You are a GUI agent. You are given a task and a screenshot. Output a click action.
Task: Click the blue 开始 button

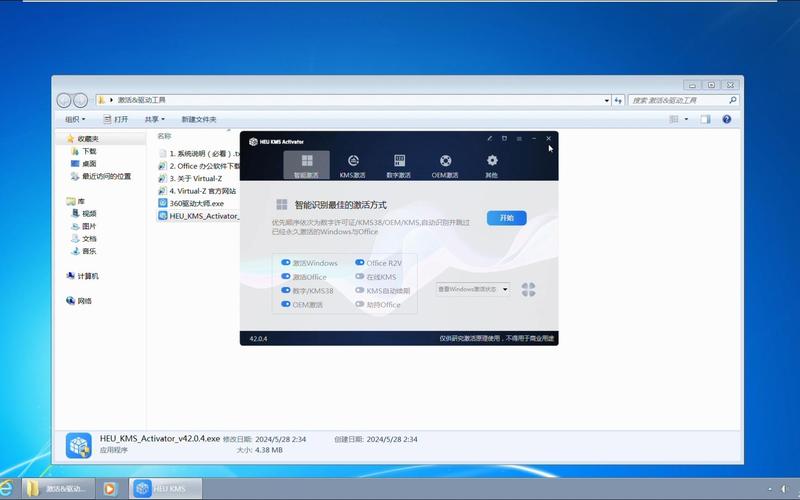[506, 218]
